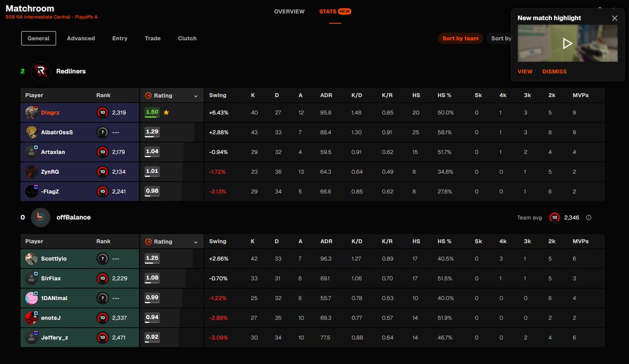Dismiss the new match highlight
Viewport: 629px width, 364px height.
[555, 72]
